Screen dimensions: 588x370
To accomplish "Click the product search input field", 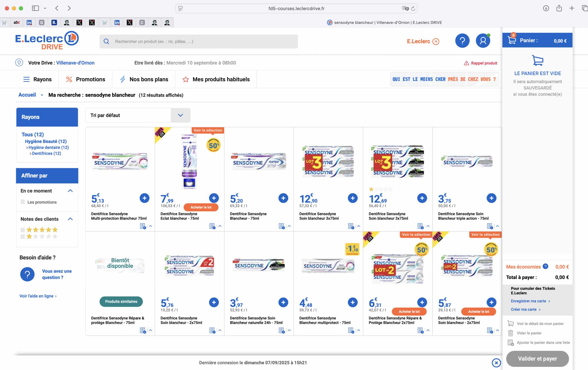I will (198, 42).
